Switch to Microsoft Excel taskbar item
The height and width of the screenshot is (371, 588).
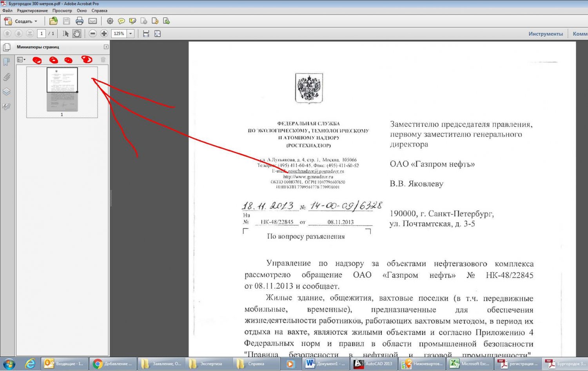tap(470, 364)
